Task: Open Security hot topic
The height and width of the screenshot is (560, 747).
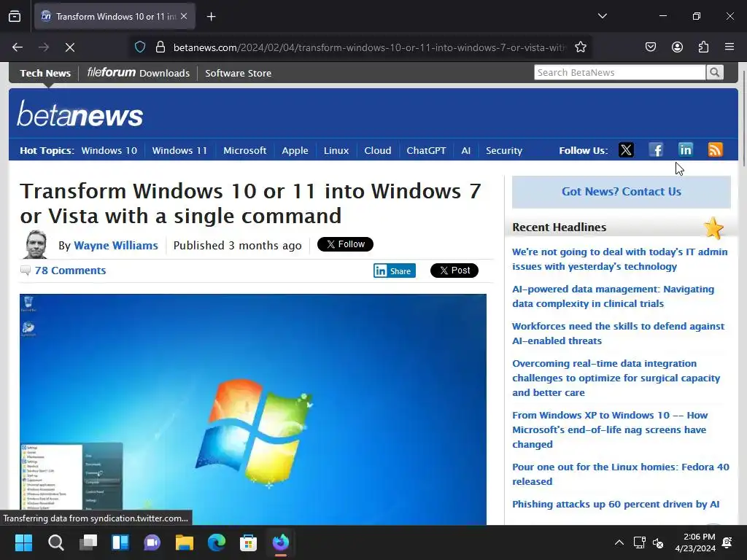Action: tap(504, 150)
